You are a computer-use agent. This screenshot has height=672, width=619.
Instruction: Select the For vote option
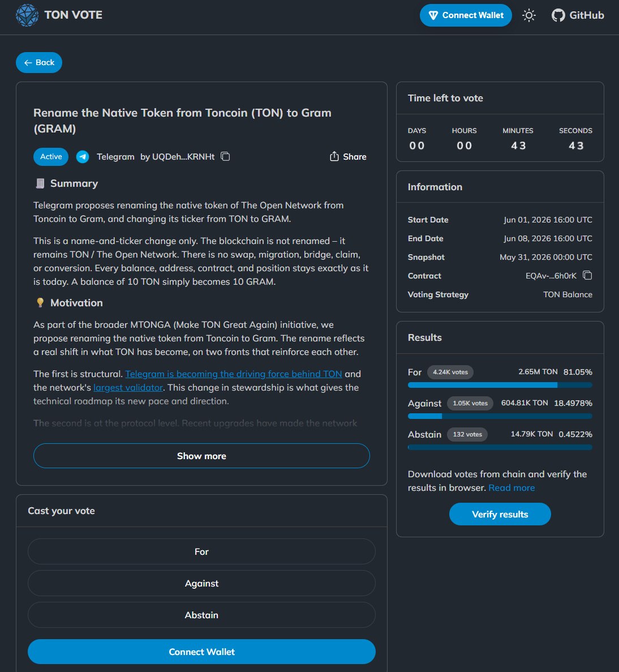point(201,551)
